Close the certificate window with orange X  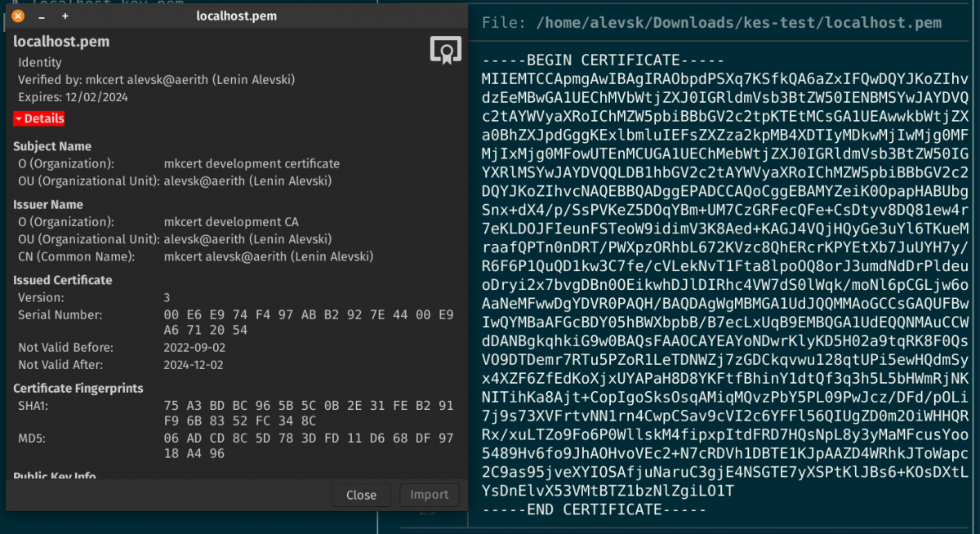click(x=18, y=16)
